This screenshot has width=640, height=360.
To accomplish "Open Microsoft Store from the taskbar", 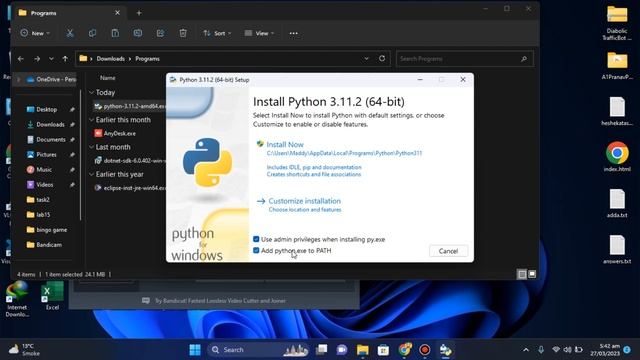I will point(383,350).
